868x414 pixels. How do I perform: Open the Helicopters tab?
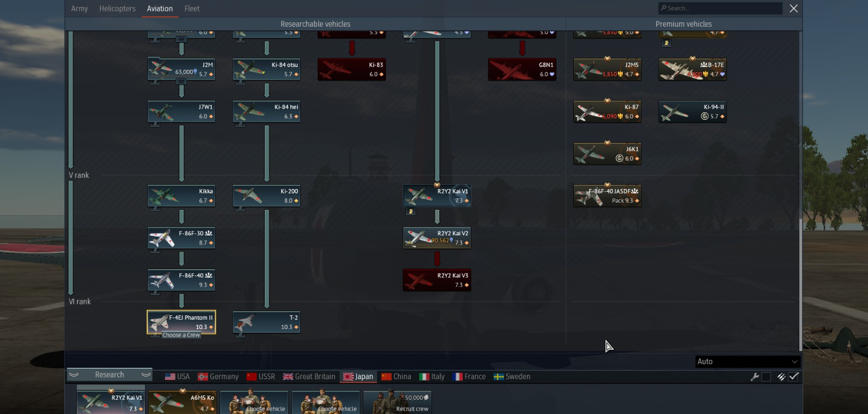[117, 9]
